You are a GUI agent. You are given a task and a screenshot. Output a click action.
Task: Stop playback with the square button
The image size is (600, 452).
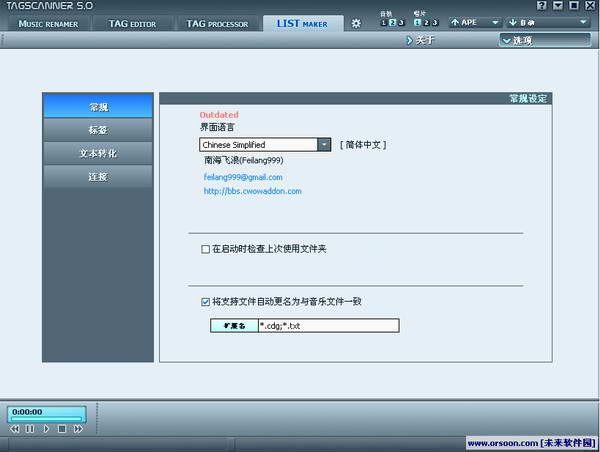click(x=62, y=429)
